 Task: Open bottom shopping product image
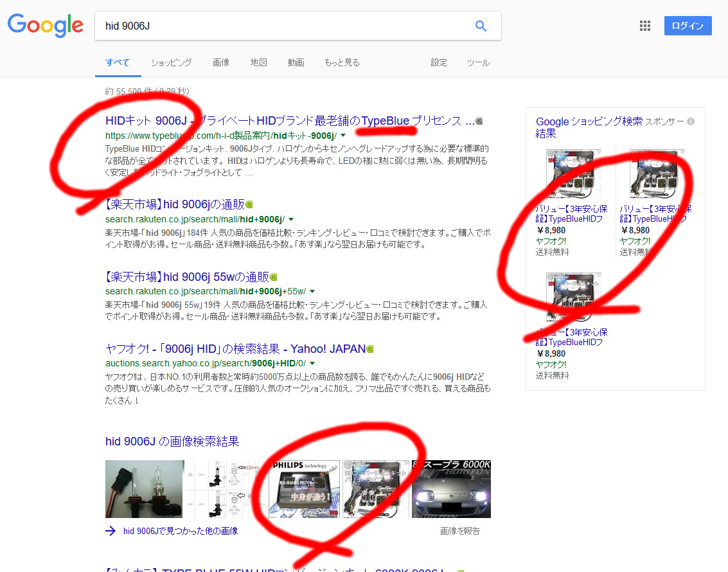[x=573, y=298]
